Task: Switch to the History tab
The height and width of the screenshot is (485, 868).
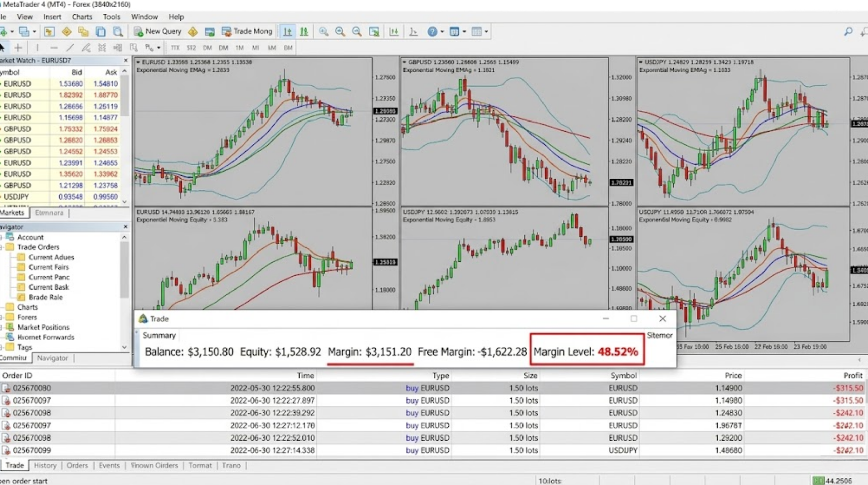Action: 45,465
